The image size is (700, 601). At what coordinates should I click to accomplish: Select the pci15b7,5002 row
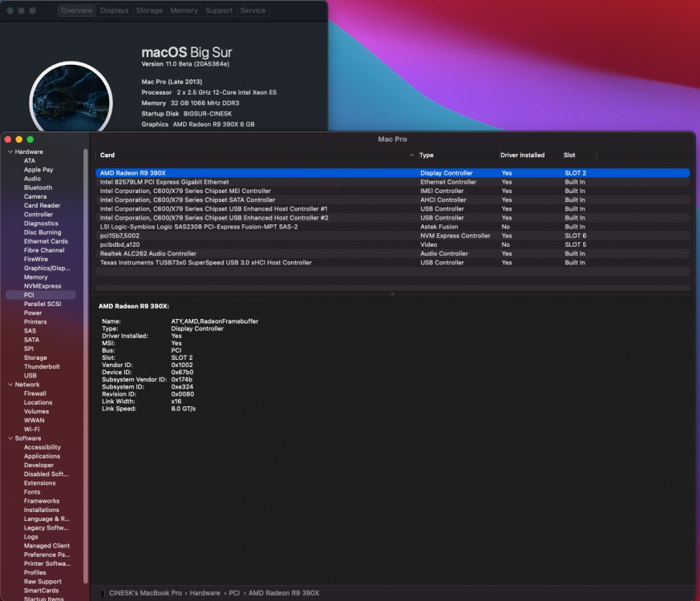(392, 236)
